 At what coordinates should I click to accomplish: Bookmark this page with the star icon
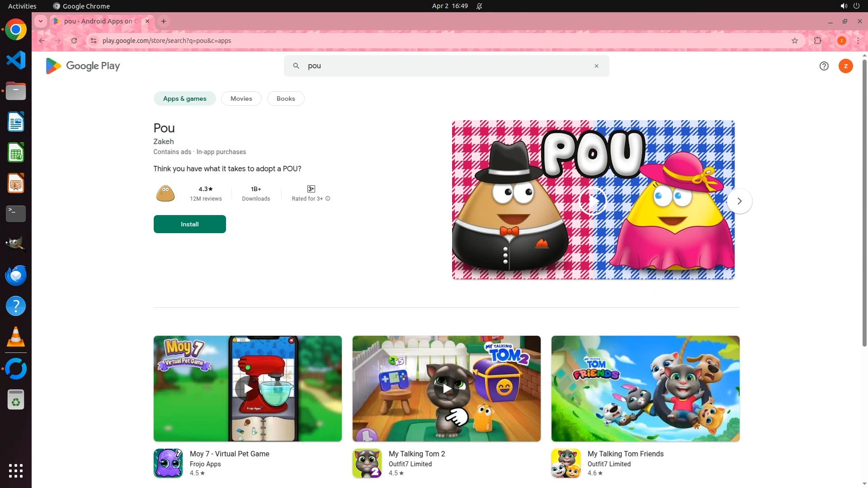coord(795,41)
